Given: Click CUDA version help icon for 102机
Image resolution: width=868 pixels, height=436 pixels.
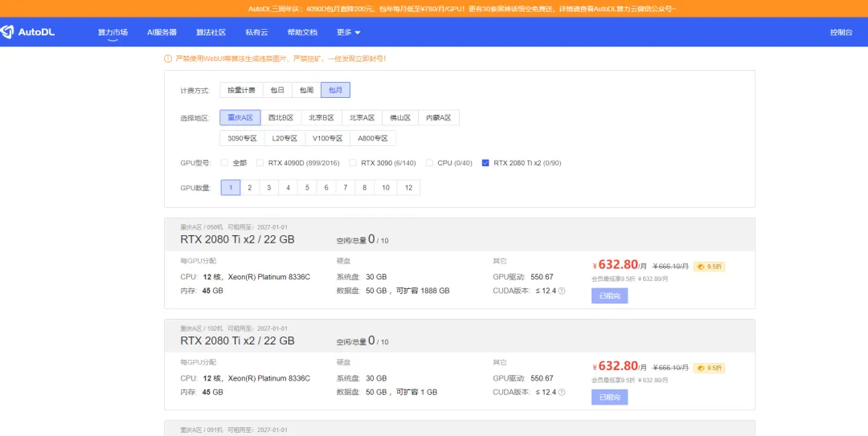Looking at the screenshot, I should click(561, 393).
